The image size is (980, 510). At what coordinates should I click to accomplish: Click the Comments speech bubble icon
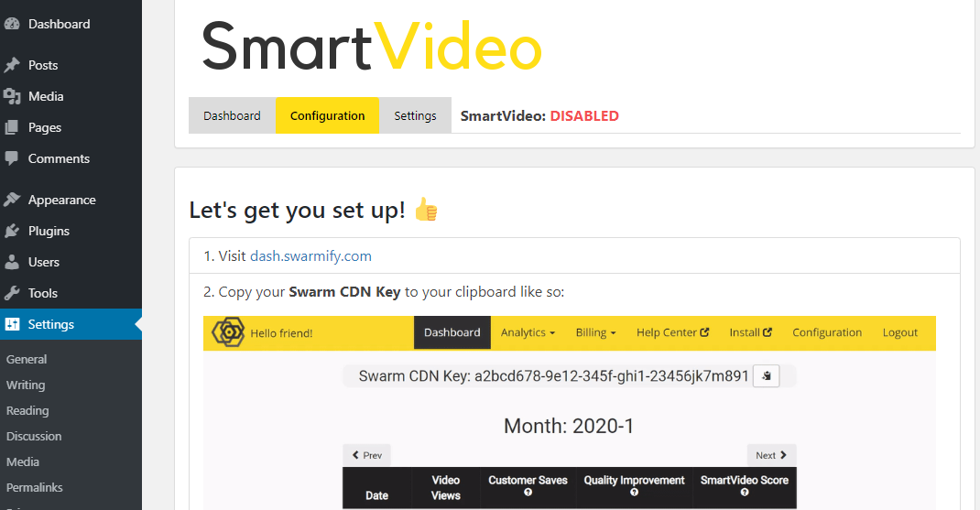12,158
